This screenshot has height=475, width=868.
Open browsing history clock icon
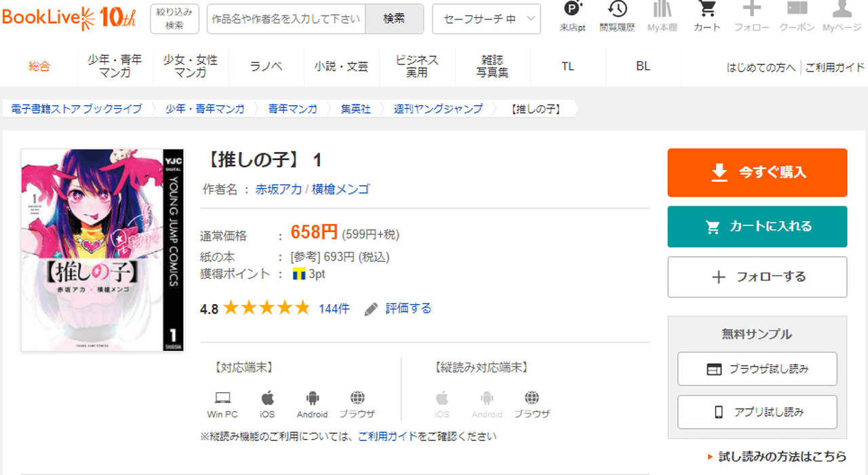click(x=617, y=10)
